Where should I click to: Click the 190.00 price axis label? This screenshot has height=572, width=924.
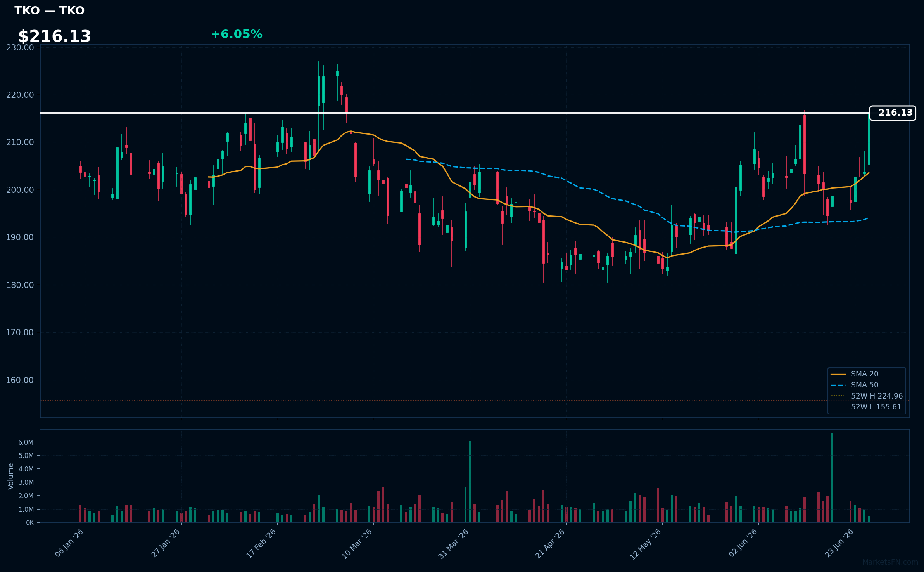pyautogui.click(x=20, y=237)
